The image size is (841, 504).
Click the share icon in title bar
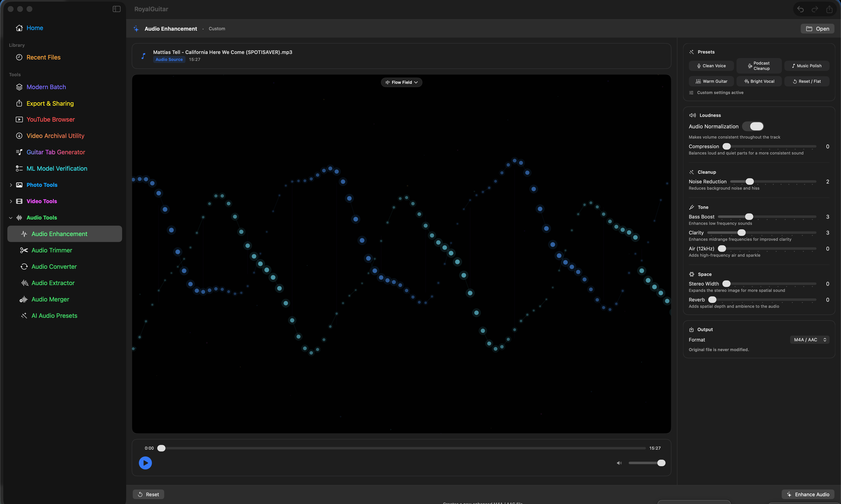pos(830,9)
